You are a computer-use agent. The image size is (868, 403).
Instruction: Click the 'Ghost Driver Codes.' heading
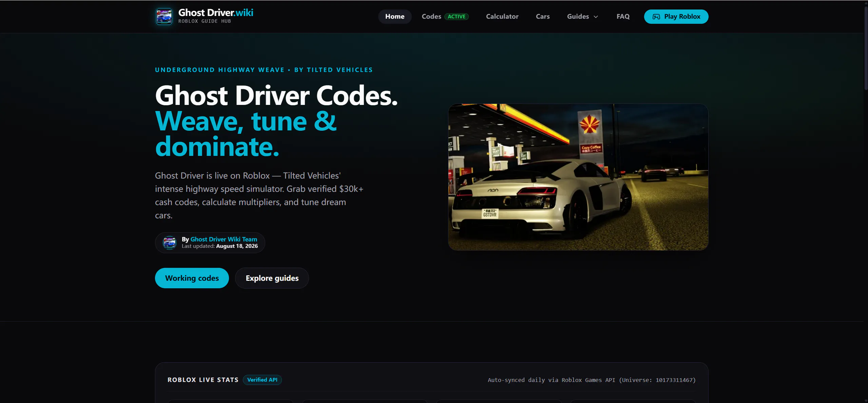tap(276, 95)
